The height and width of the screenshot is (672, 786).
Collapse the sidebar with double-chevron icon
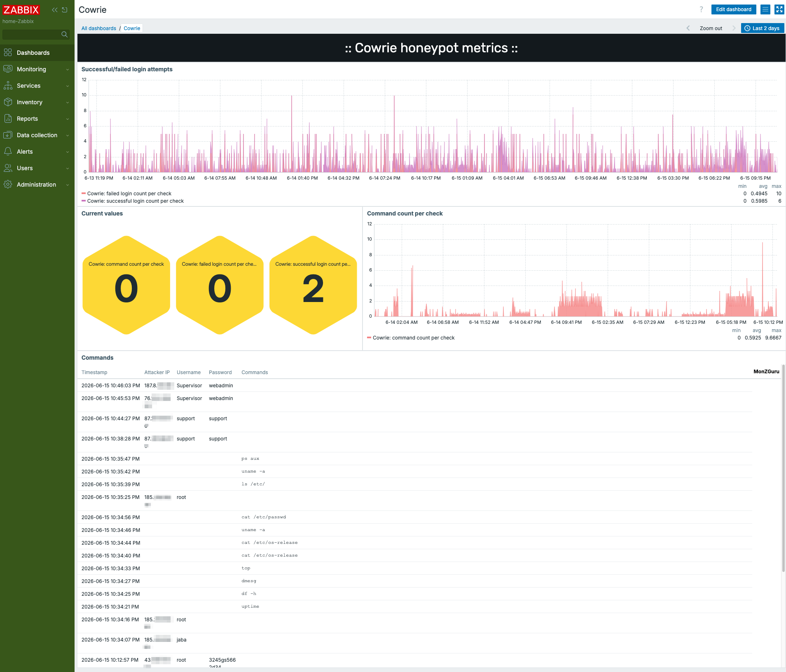55,9
